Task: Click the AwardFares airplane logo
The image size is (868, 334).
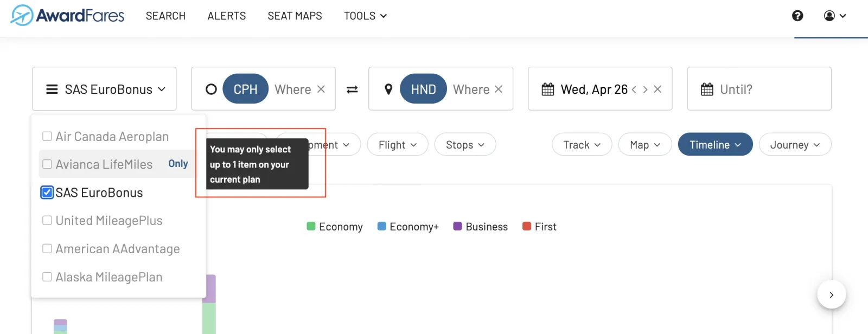Action: click(22, 15)
